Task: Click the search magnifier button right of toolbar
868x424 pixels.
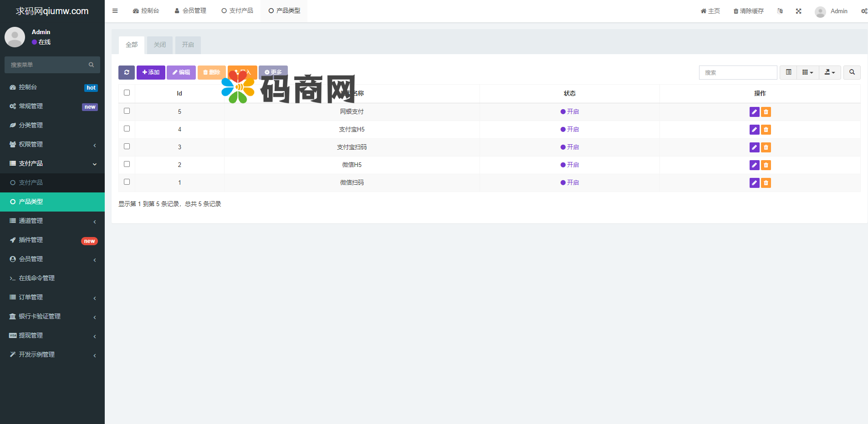Action: coord(852,72)
